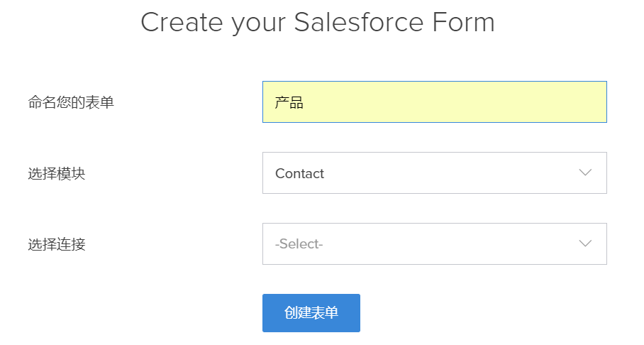Screen dimensions: 644x345
Task: Click empty space right of 产品 in name field
Action: pos(454,102)
